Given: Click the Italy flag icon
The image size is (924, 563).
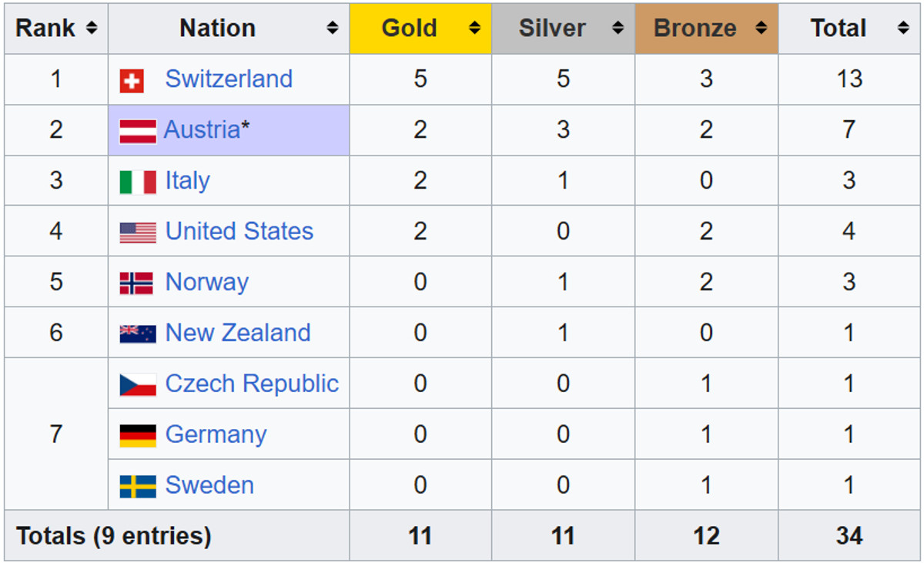Looking at the screenshot, I should pos(138,182).
